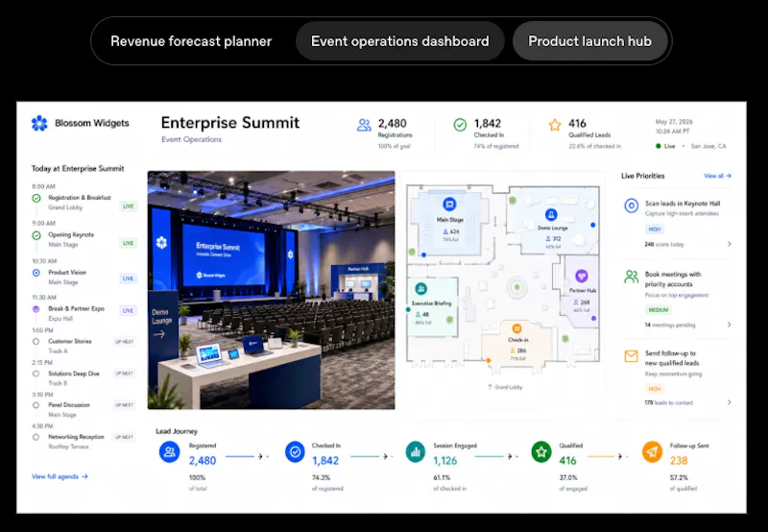Select the Panel Discussion agenda circle
The height and width of the screenshot is (532, 768).
pos(36,405)
